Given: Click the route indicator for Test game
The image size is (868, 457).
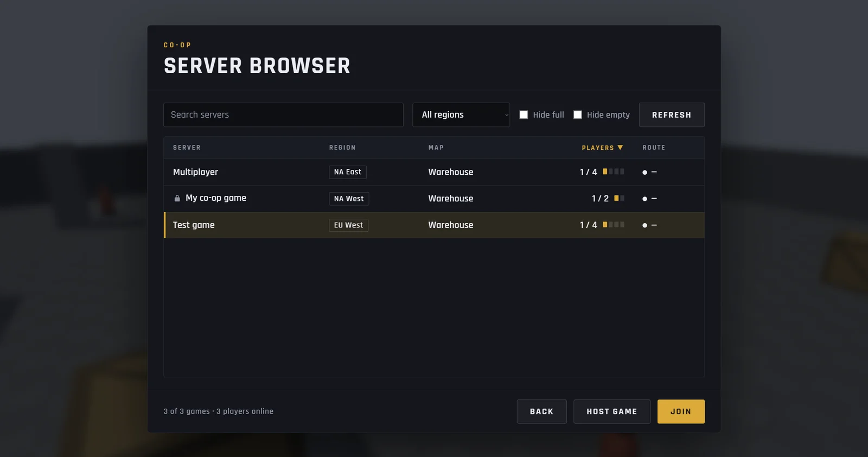Looking at the screenshot, I should point(649,225).
